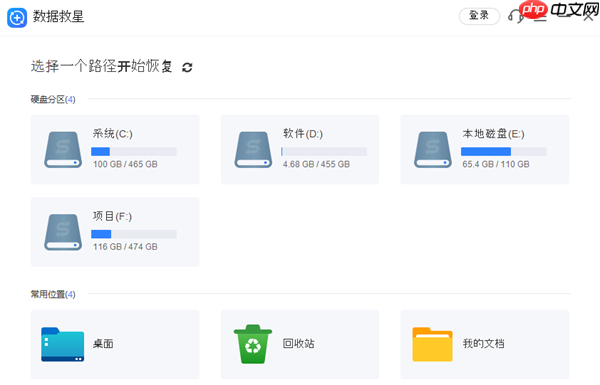Click the 项目(F:) drive label
600x385 pixels.
pyautogui.click(x=112, y=216)
